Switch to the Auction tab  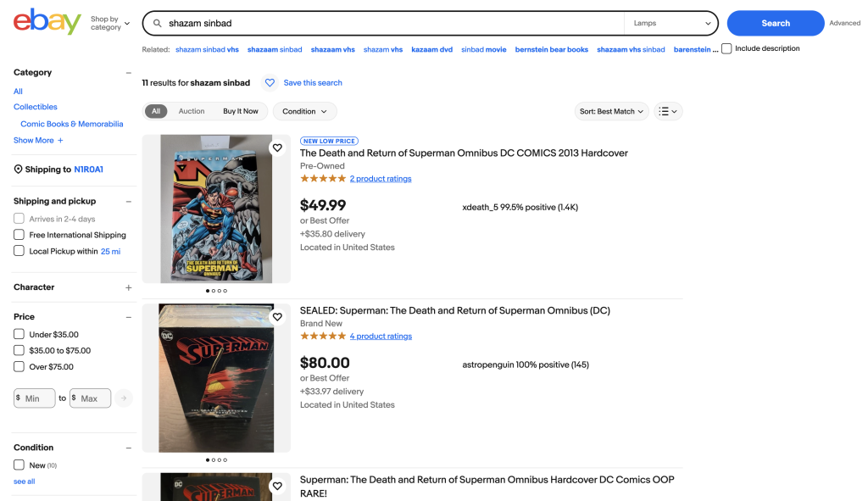tap(192, 111)
